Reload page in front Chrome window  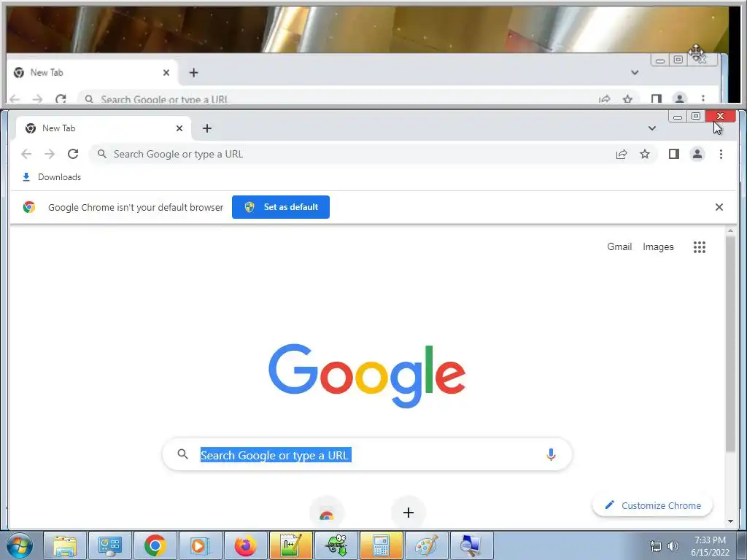(73, 154)
